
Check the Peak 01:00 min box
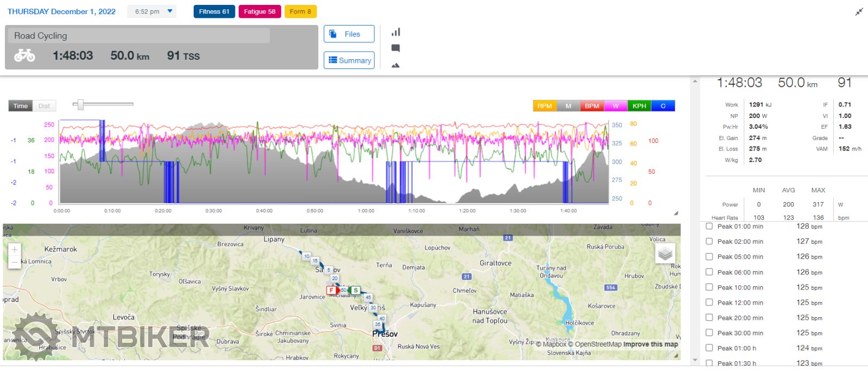point(709,227)
